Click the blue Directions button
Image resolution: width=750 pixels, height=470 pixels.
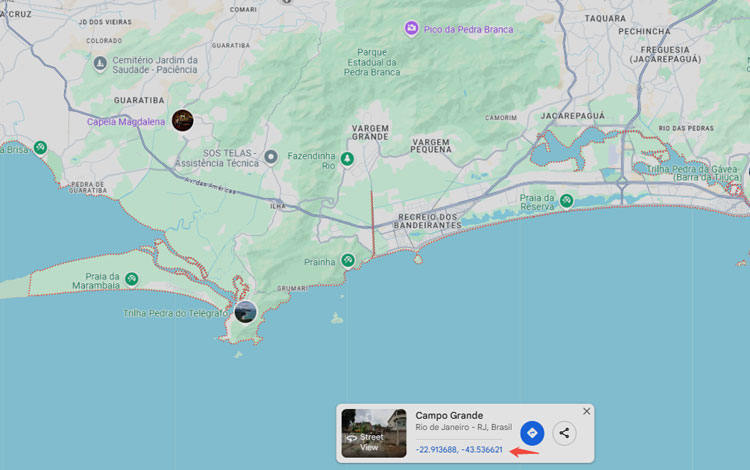(x=532, y=433)
